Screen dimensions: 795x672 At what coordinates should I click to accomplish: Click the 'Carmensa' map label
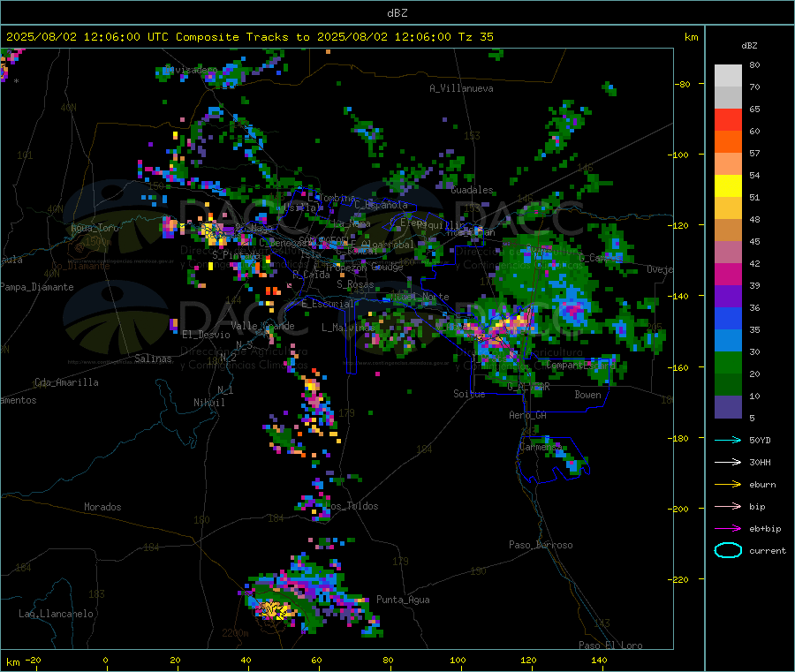(x=541, y=447)
